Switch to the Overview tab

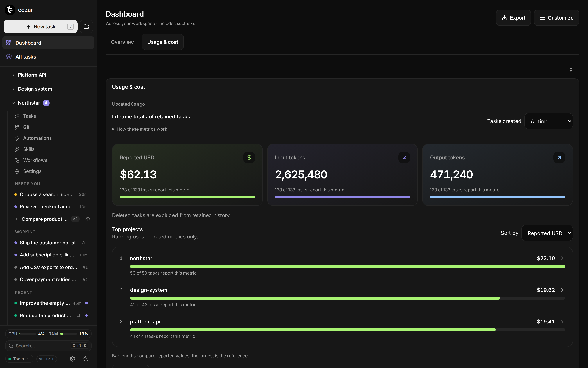[122, 42]
